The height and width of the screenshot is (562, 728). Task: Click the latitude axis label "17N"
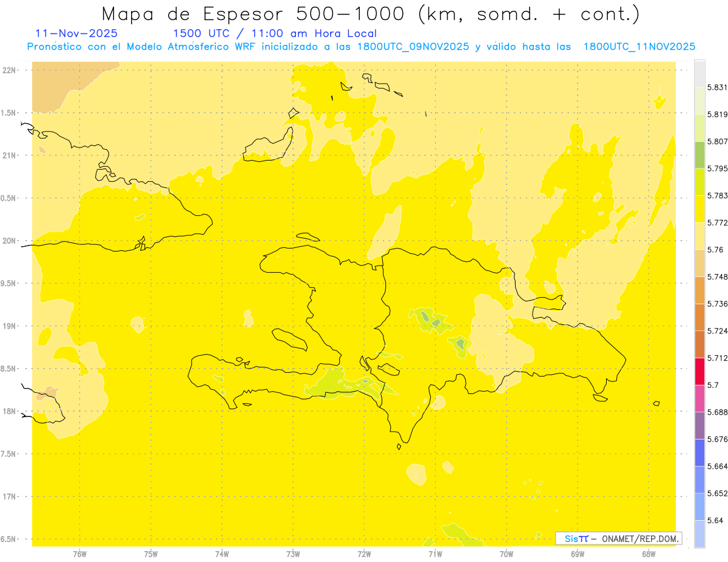coord(9,497)
